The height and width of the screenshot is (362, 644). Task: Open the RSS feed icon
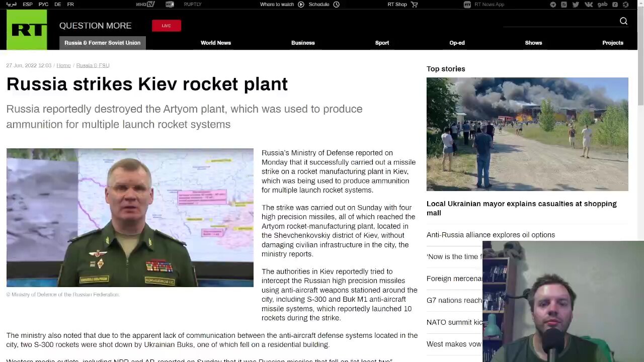[563, 5]
